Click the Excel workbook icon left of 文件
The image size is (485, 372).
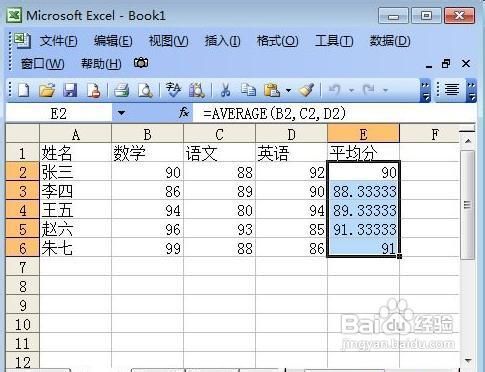[x=22, y=41]
